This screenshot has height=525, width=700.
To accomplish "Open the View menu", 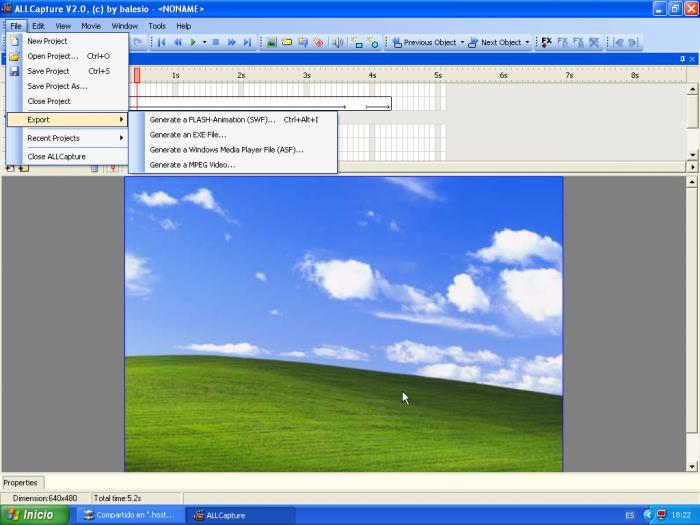I will click(63, 26).
